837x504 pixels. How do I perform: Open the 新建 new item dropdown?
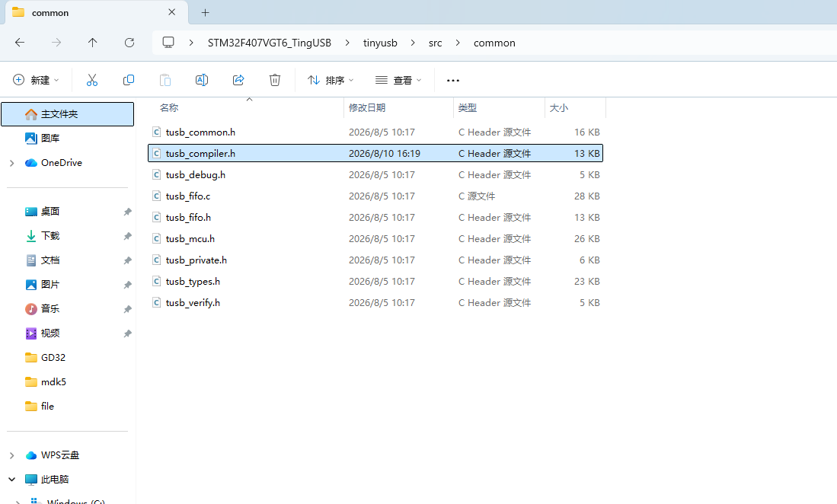pos(36,80)
